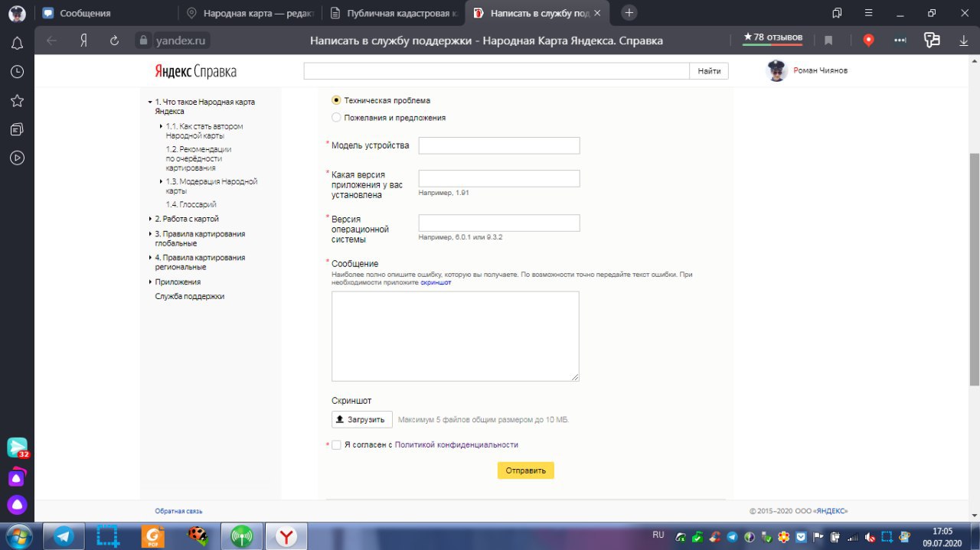Switch to Yandex Browser in taskbar
Image resolution: width=980 pixels, height=550 pixels.
pyautogui.click(x=286, y=536)
